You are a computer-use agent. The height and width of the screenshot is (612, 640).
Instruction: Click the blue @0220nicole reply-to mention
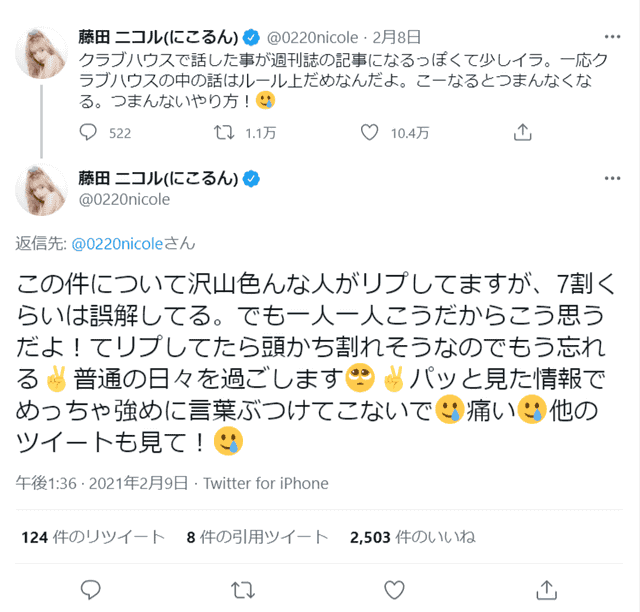117,244
